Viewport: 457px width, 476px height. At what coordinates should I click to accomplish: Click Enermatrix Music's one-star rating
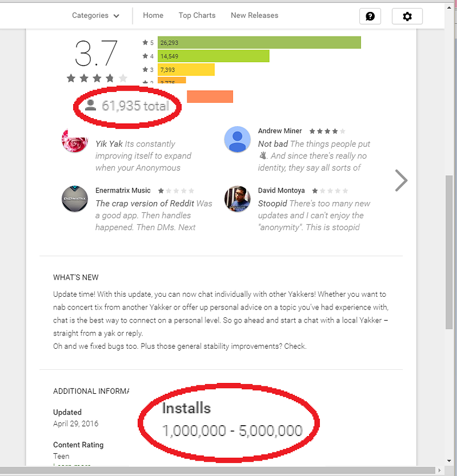pyautogui.click(x=176, y=191)
